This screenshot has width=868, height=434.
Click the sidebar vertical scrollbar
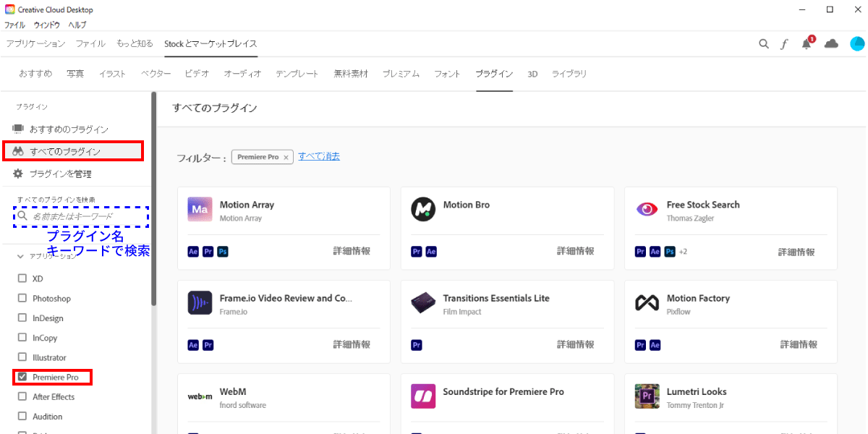click(153, 199)
